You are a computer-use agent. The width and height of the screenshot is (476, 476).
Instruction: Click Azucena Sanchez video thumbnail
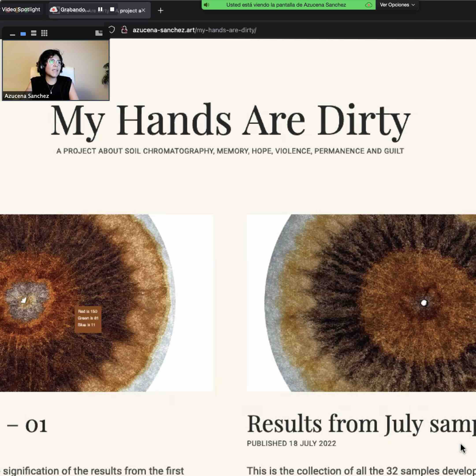click(56, 70)
